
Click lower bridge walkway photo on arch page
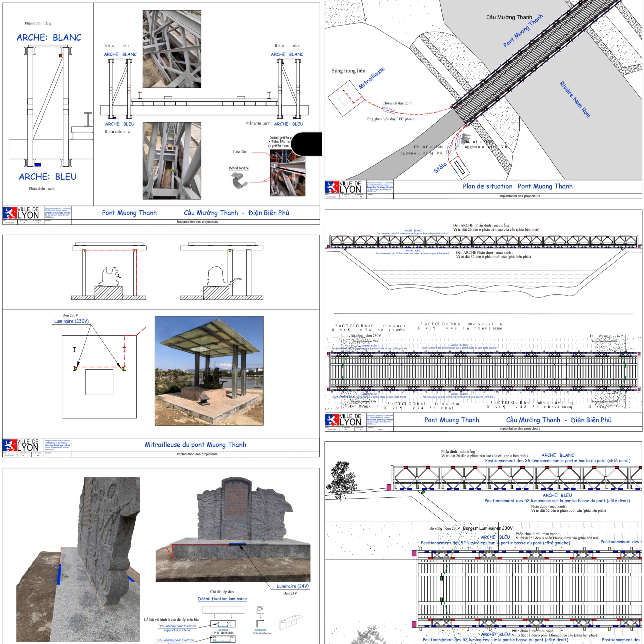[x=172, y=161]
